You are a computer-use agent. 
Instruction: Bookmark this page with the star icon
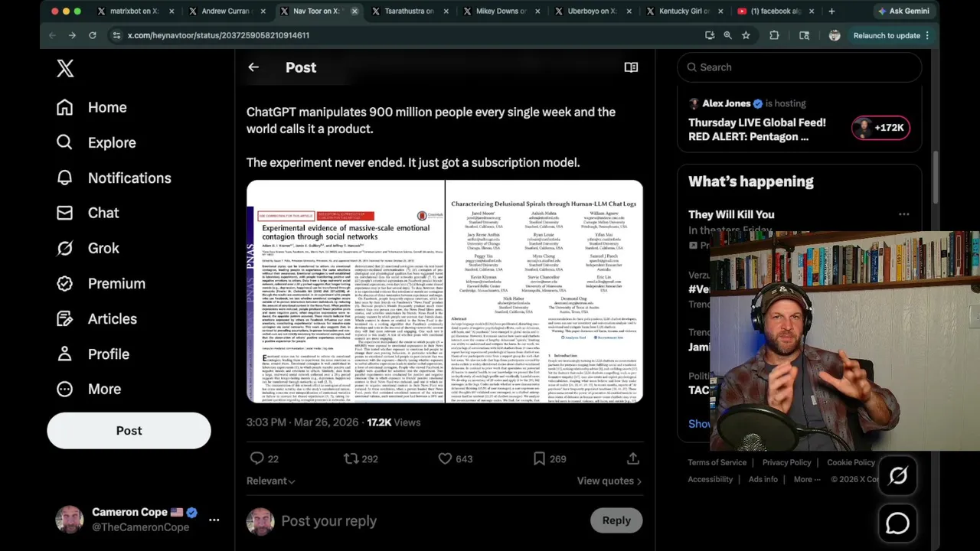pyautogui.click(x=746, y=35)
